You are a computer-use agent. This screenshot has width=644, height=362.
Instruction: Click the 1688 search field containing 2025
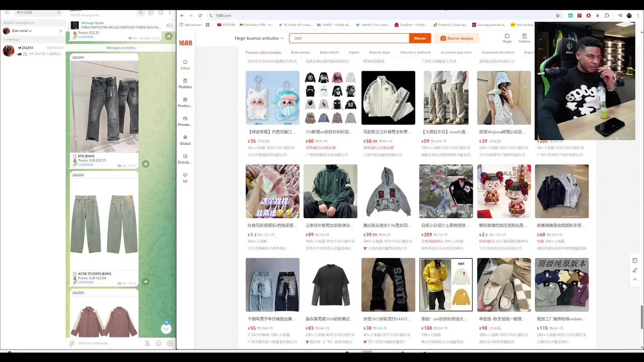click(349, 38)
